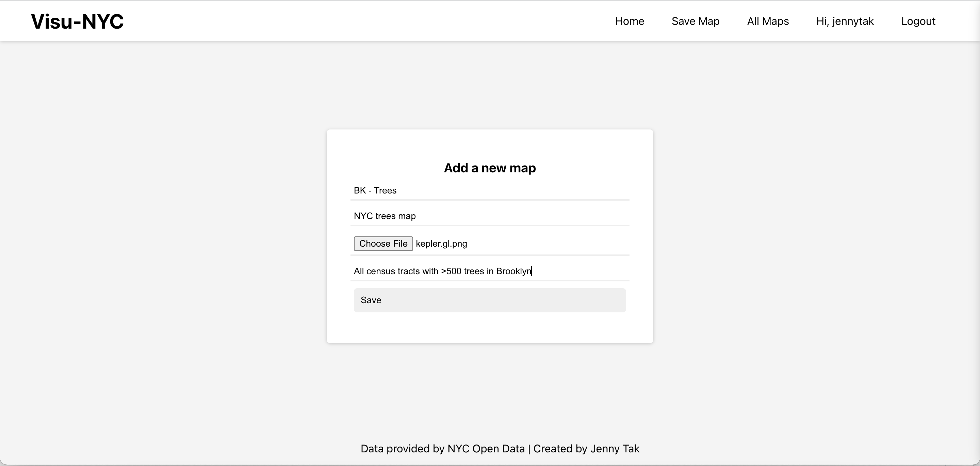980x466 pixels.
Task: Open the All Maps page
Action: (x=767, y=21)
